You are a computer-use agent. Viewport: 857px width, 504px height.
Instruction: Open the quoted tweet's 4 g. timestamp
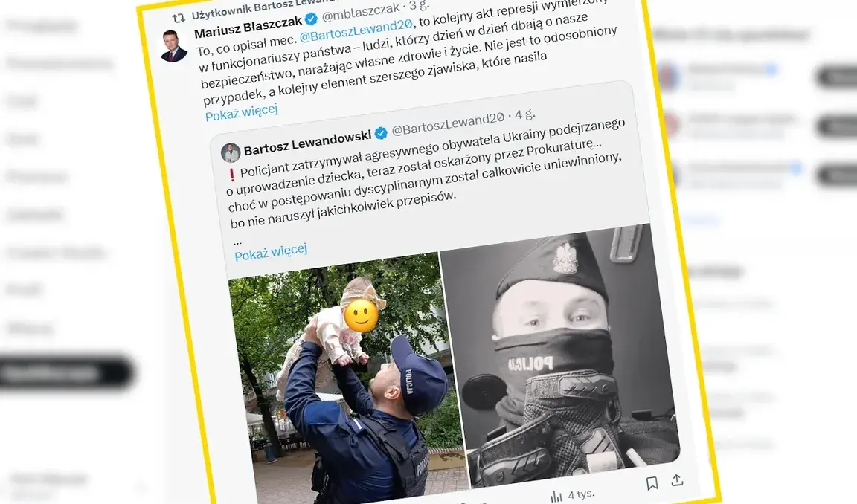pos(524,114)
